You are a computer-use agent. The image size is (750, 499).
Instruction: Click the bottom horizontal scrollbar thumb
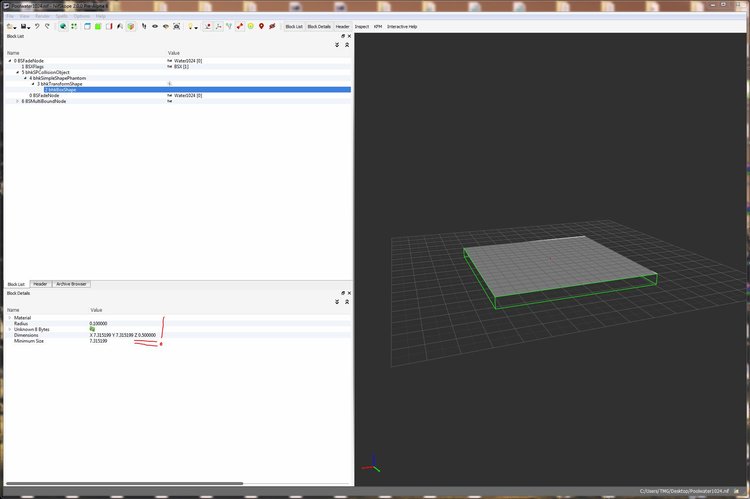coord(124,483)
